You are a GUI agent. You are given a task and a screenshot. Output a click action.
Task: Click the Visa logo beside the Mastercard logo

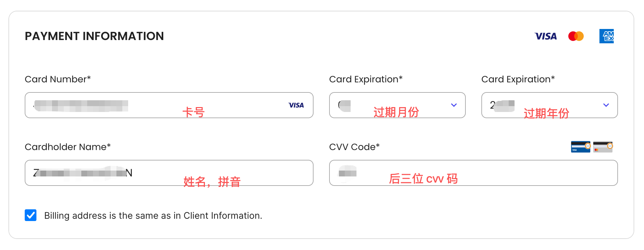click(x=545, y=36)
